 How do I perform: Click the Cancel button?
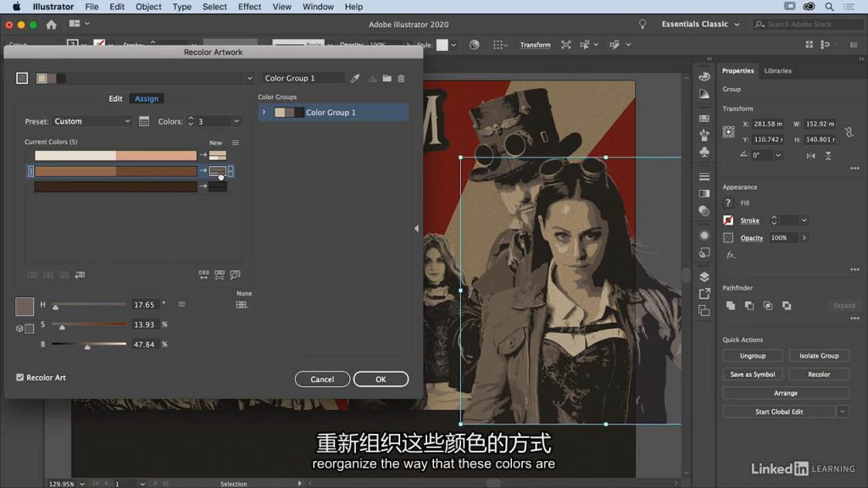click(322, 379)
